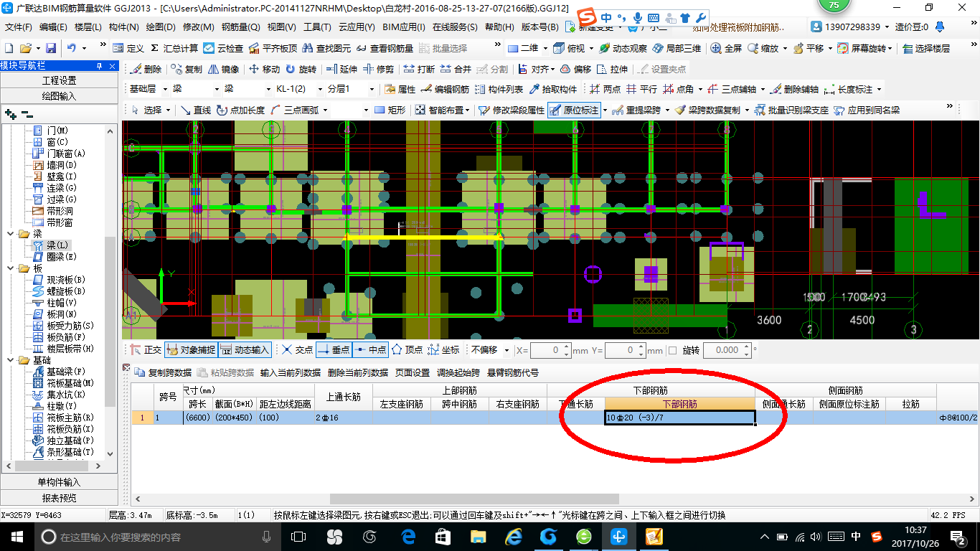This screenshot has width=980, height=551.
Task: Click 页面设置 page setup button
Action: tap(413, 373)
